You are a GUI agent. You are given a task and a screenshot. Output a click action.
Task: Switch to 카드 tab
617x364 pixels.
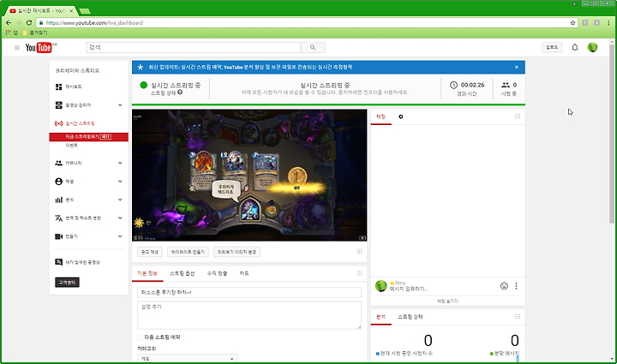244,273
